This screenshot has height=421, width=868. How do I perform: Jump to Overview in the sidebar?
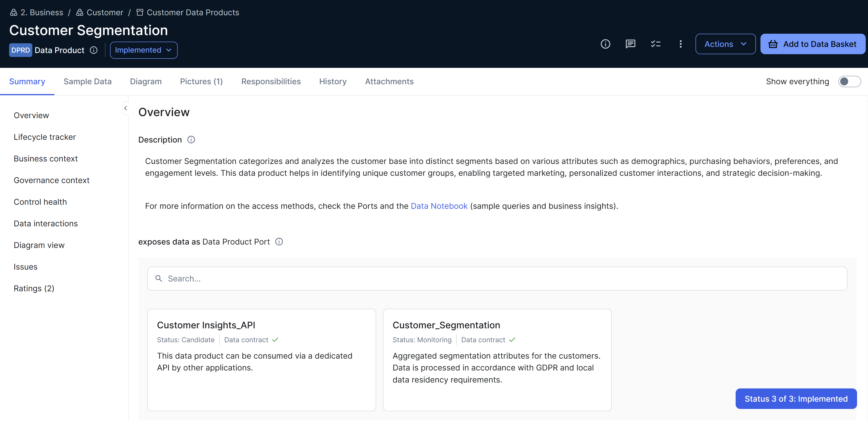tap(31, 115)
